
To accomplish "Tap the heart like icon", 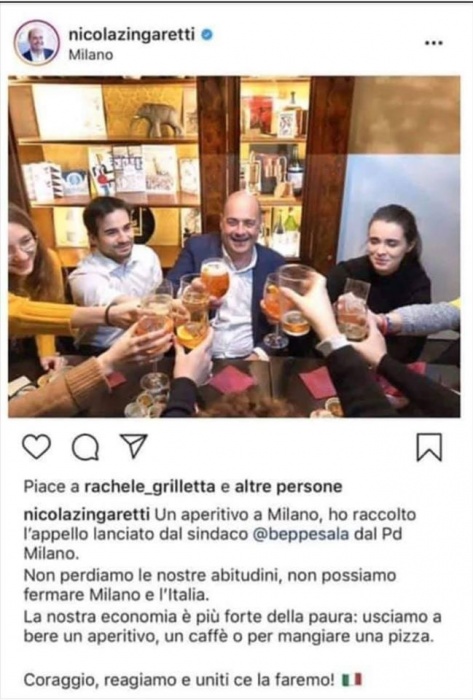I will pyautogui.click(x=37, y=447).
